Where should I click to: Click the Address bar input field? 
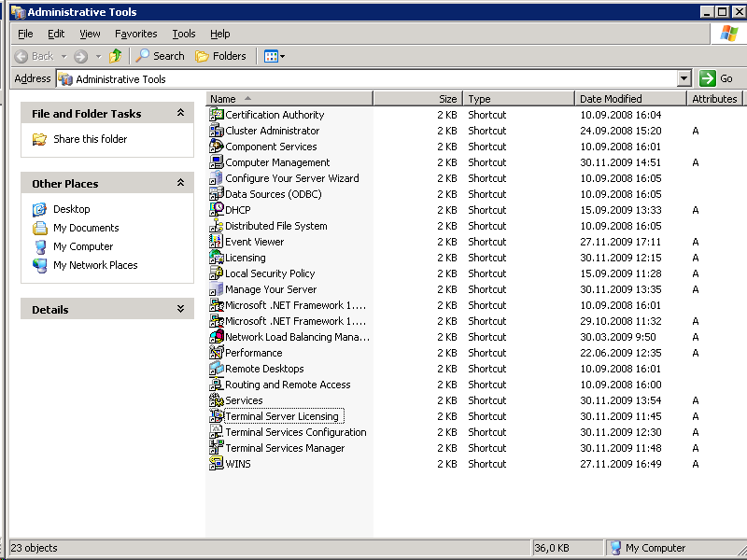coord(367,78)
